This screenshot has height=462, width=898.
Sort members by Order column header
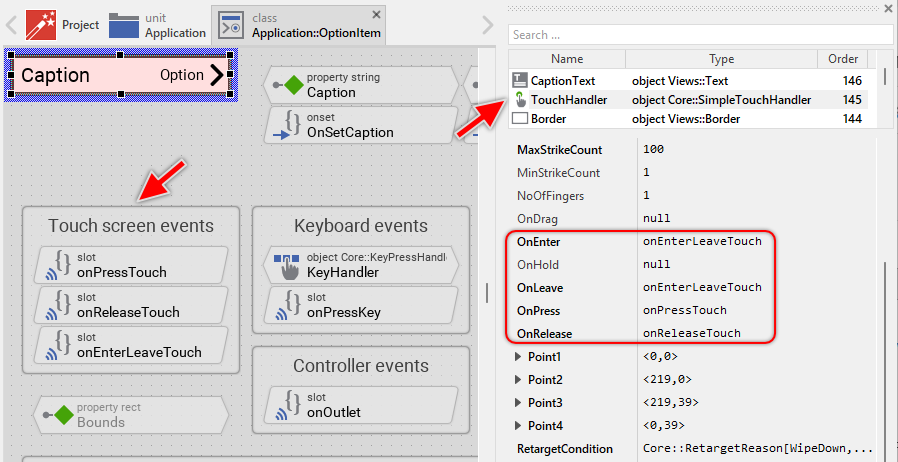tap(837, 59)
